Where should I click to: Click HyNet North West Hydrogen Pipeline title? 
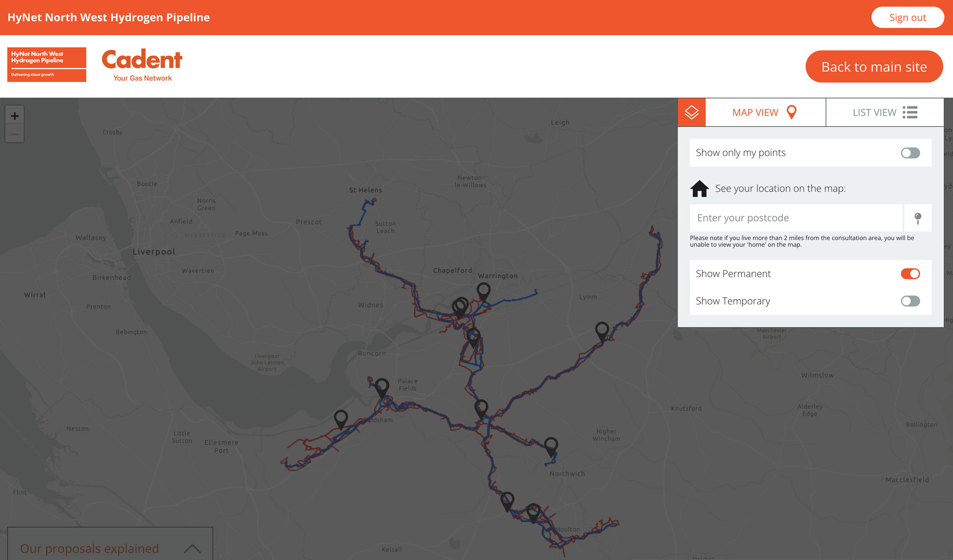109,18
